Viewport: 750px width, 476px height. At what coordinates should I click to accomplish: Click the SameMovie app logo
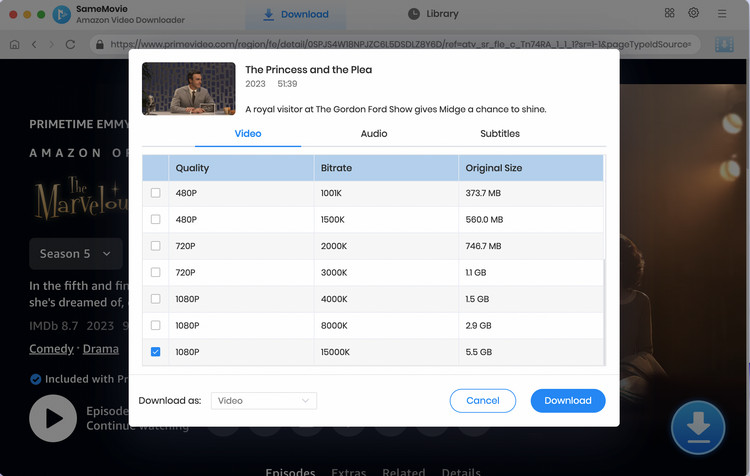[61, 14]
